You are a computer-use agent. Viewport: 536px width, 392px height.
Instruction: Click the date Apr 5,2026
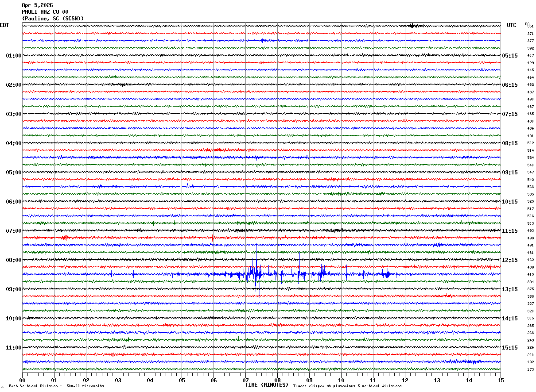pyautogui.click(x=37, y=5)
